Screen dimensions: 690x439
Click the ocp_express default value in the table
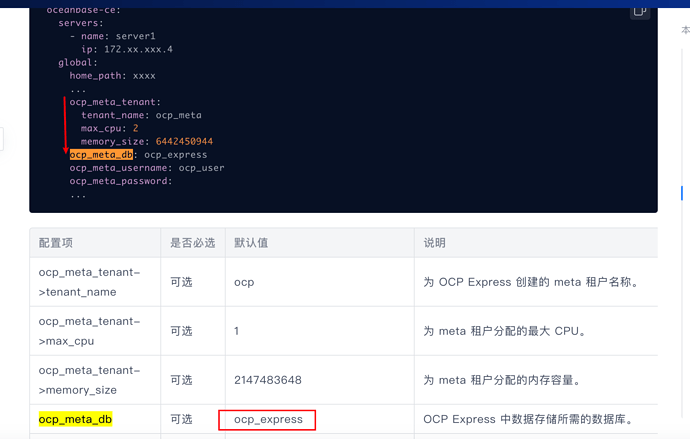click(268, 420)
